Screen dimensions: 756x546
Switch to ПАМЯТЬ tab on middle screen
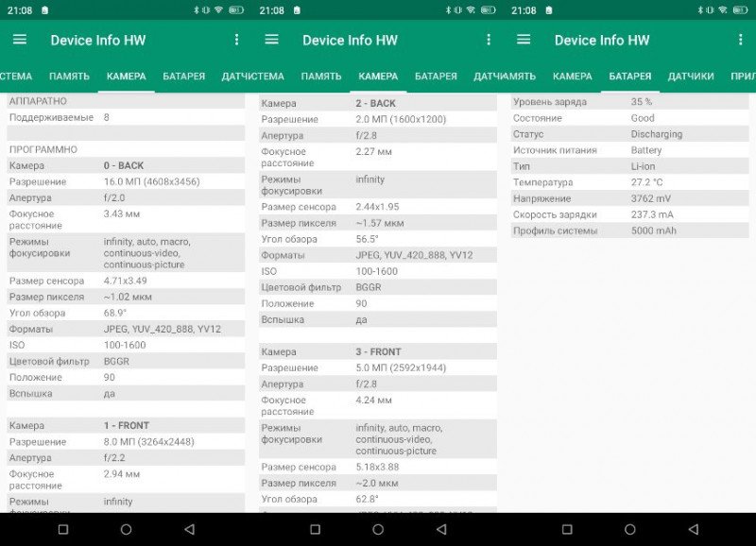321,77
